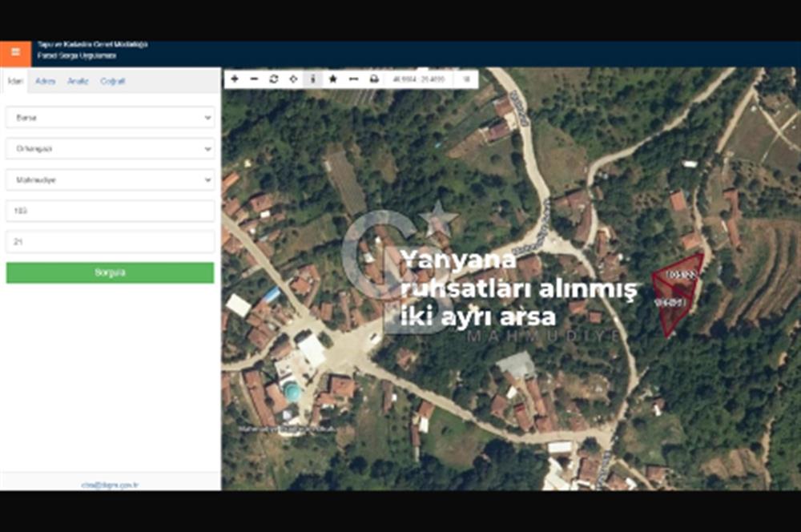This screenshot has height=532, width=801.
Task: Click the email link at panel bottom
Action: (110, 485)
